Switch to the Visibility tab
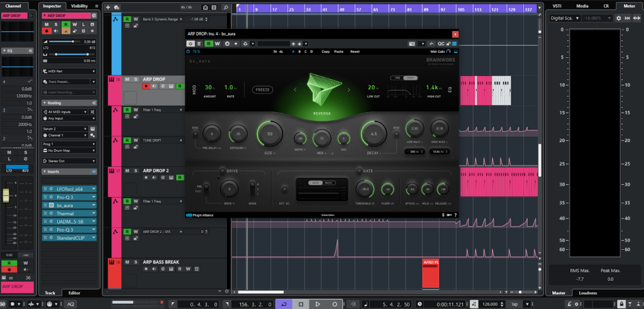 pyautogui.click(x=79, y=6)
